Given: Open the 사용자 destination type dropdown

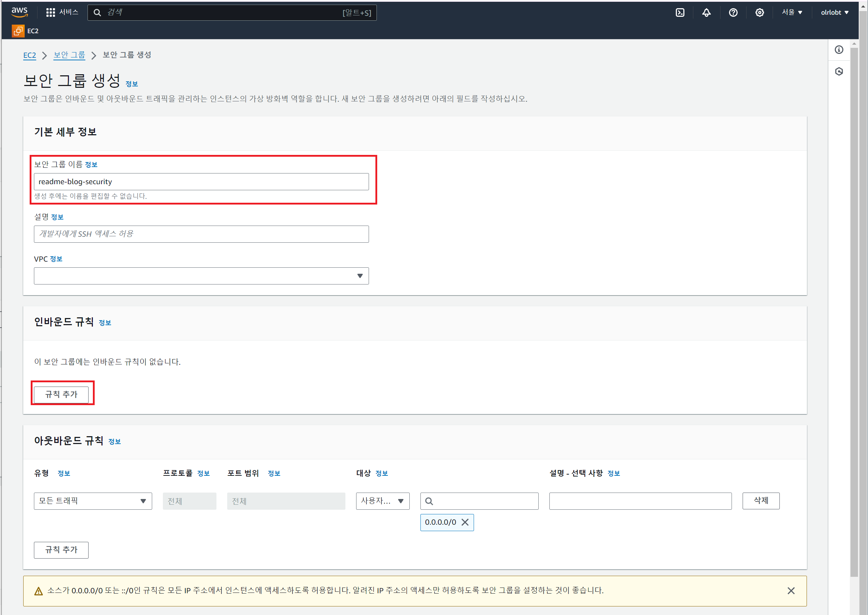Looking at the screenshot, I should click(x=382, y=501).
